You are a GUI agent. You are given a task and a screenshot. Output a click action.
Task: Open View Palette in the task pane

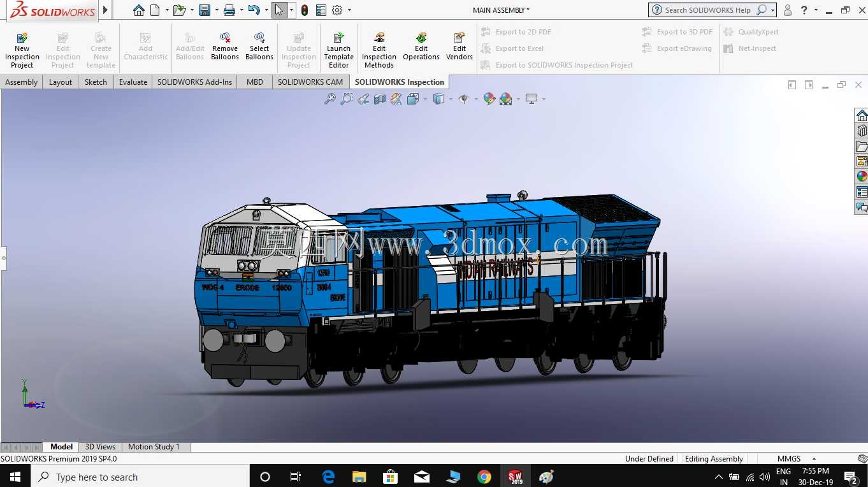[x=862, y=161]
